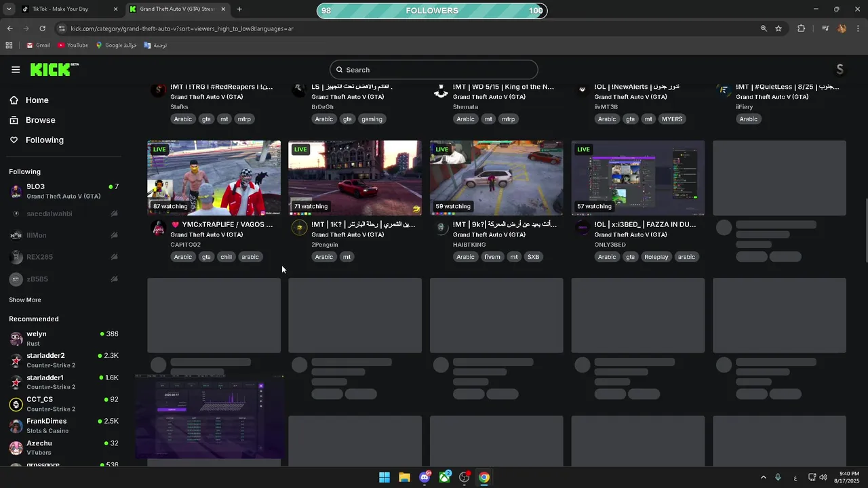Image resolution: width=868 pixels, height=488 pixels.
Task: Click ONLY3BED streamer avatar icon
Action: pyautogui.click(x=583, y=228)
